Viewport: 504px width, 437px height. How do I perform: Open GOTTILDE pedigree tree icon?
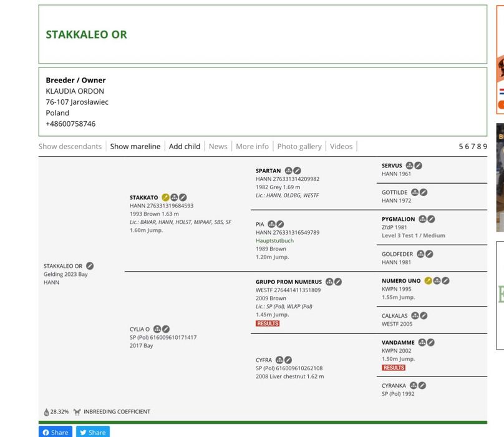coord(415,192)
